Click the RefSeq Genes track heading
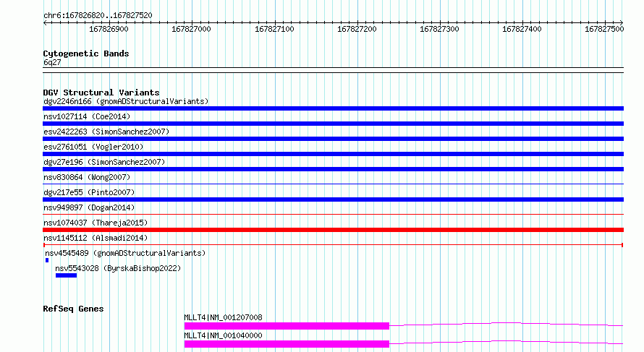Viewport: 644px width, 352px height. [73, 309]
